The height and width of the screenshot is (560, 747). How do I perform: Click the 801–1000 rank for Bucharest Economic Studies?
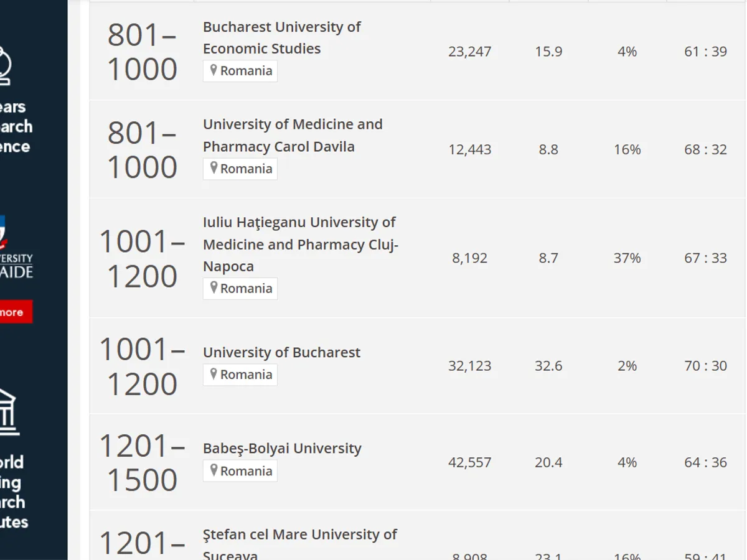coord(142,52)
